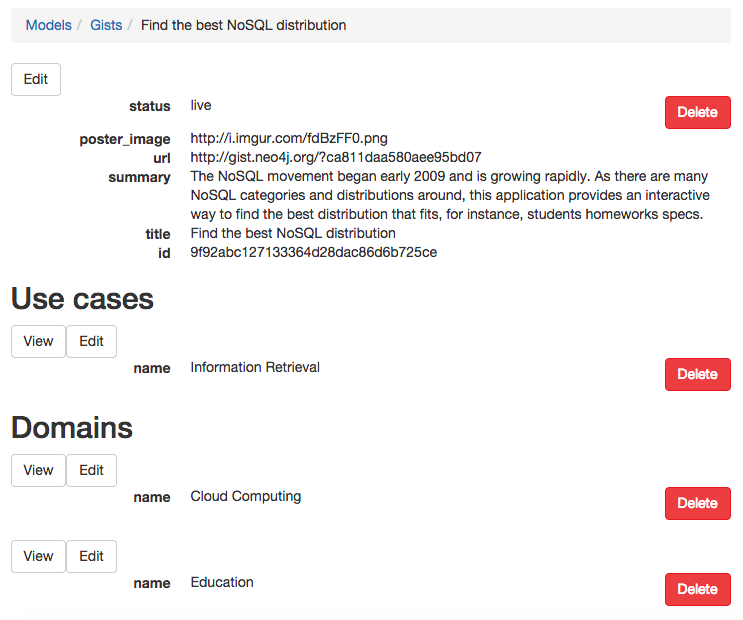Delete the Information Retrieval use case

(698, 374)
